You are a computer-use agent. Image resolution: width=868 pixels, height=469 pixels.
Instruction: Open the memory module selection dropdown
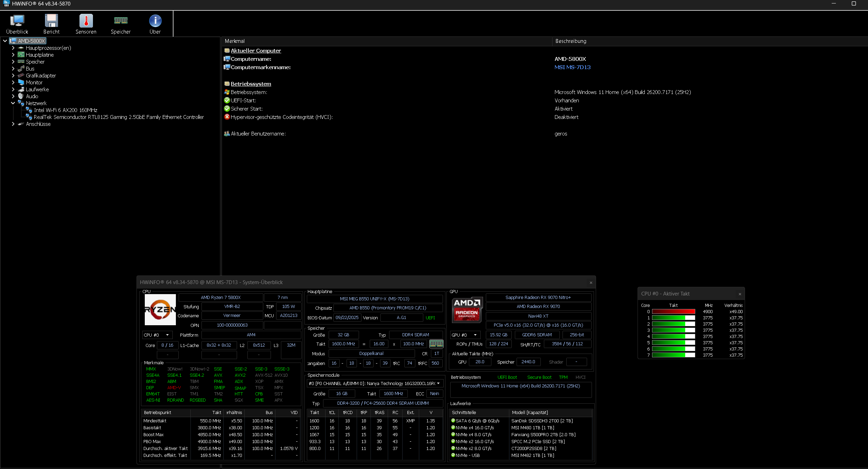375,383
